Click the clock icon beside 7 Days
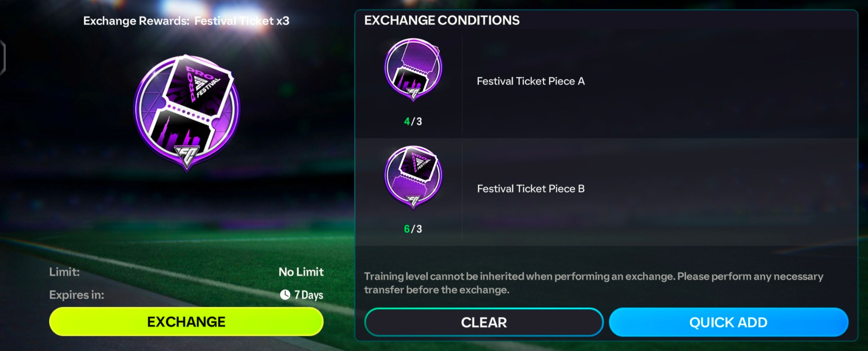 pos(285,295)
